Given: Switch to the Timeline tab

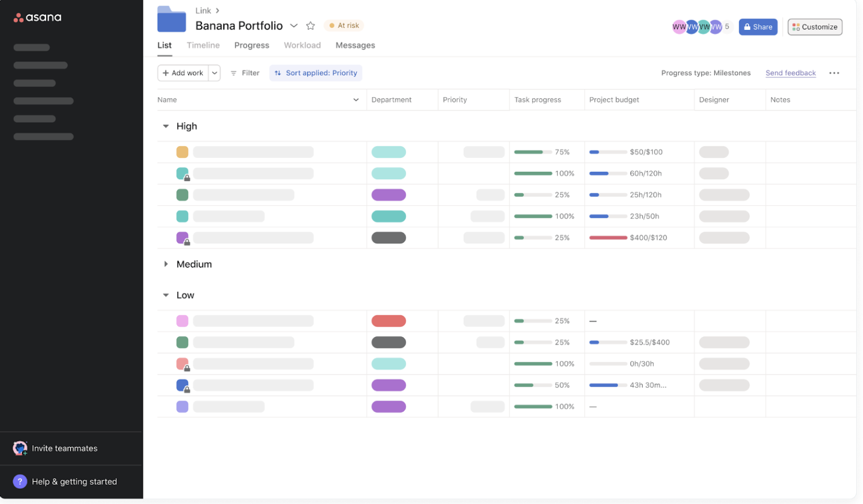Looking at the screenshot, I should 203,45.
